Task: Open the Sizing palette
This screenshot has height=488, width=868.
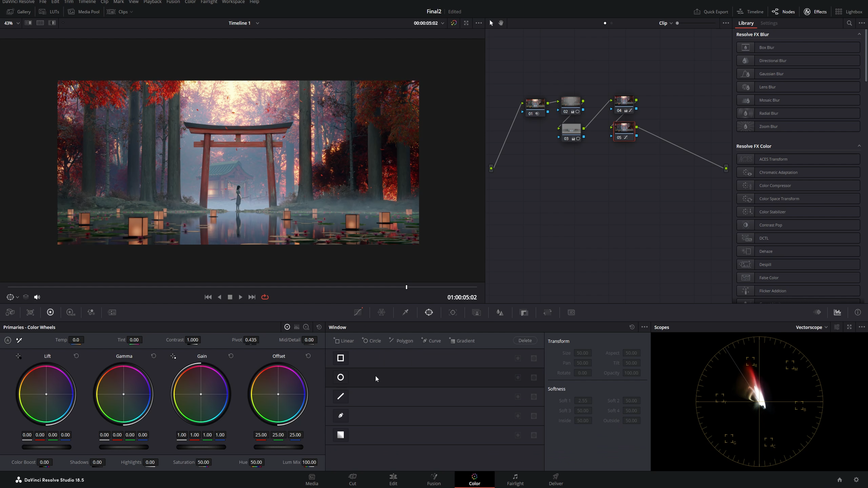Action: click(547, 312)
